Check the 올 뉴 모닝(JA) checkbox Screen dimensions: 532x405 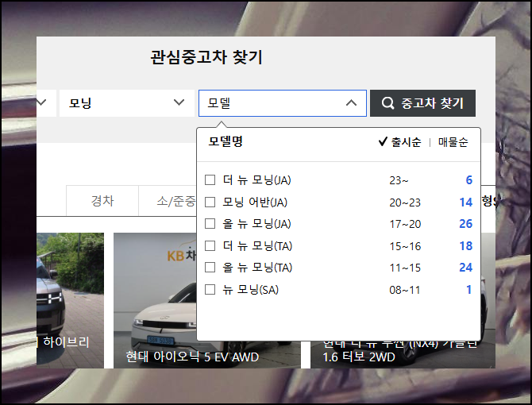(210, 223)
